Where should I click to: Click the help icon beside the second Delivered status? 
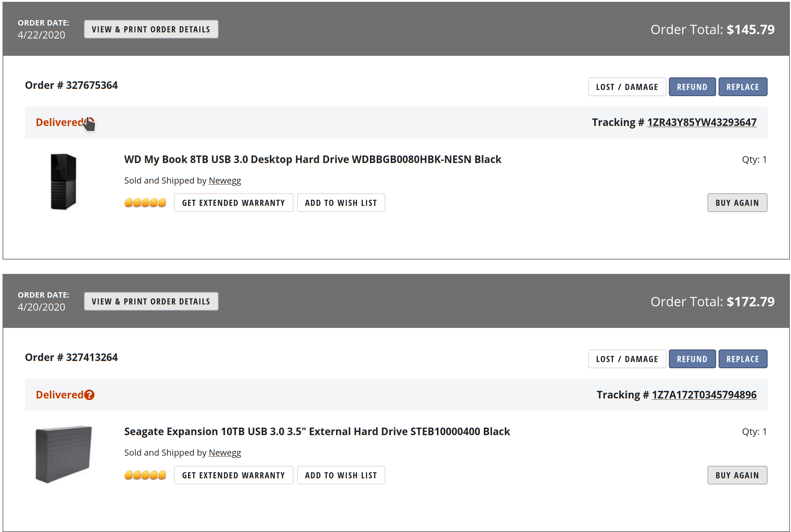(89, 395)
